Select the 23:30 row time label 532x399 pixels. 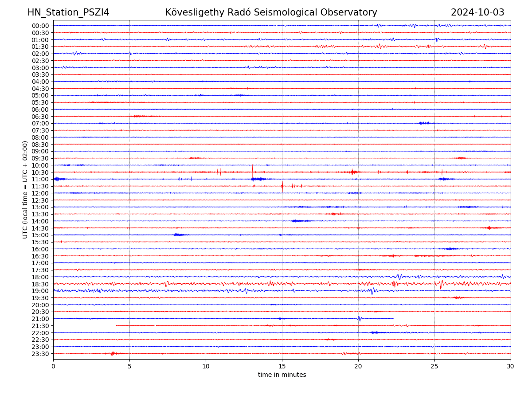tap(40, 354)
